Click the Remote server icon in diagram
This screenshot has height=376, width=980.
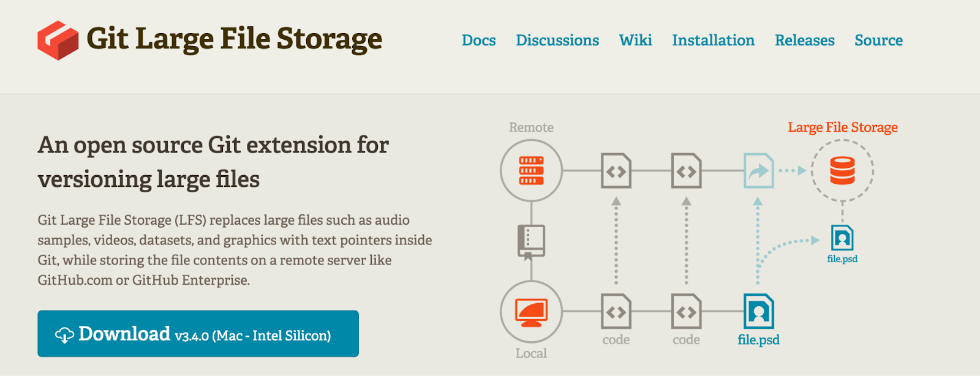pyautogui.click(x=531, y=171)
